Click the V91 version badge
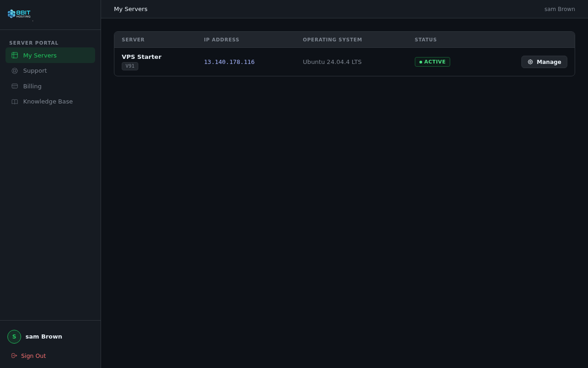The height and width of the screenshot is (368, 588). (130, 66)
